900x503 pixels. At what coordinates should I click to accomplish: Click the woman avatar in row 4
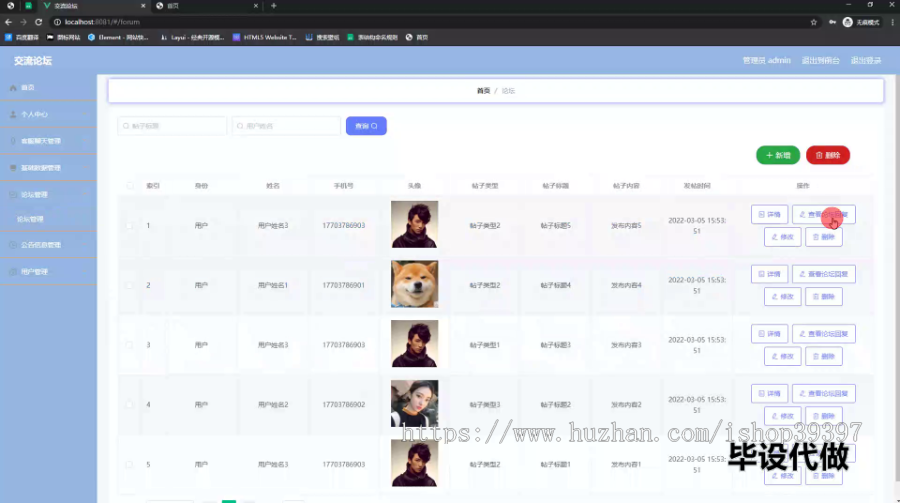414,404
